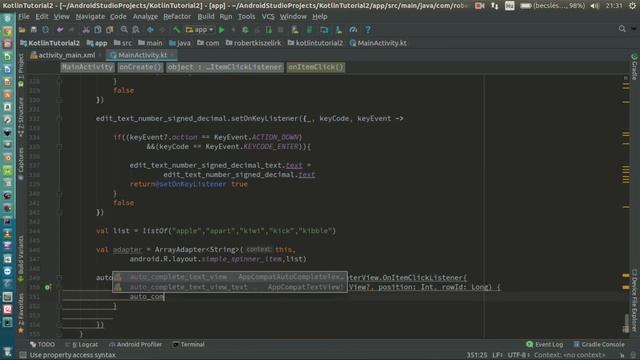The image size is (640, 360).
Task: Toggle fold marker at line 342
Action: point(59,212)
